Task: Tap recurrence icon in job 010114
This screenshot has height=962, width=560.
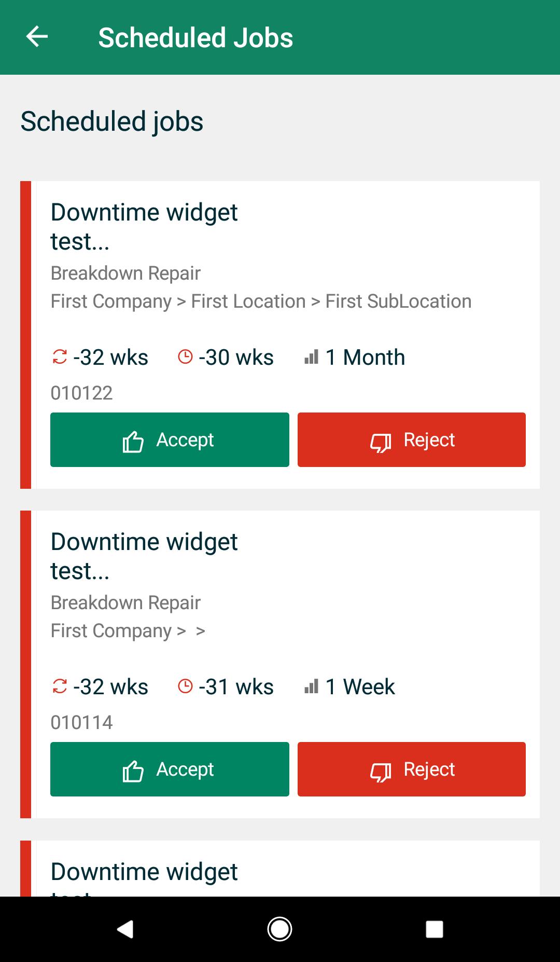Action: pyautogui.click(x=60, y=686)
